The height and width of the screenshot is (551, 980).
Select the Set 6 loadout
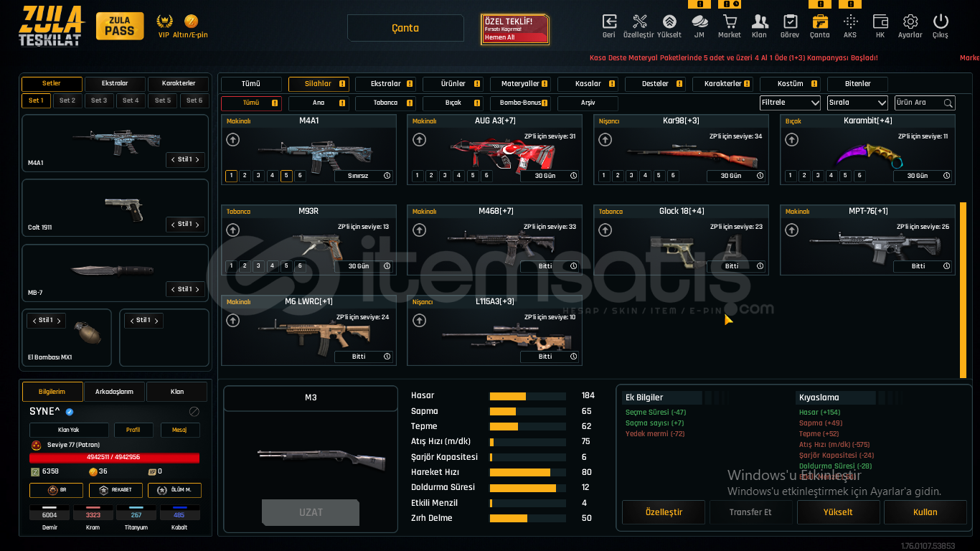pos(194,100)
